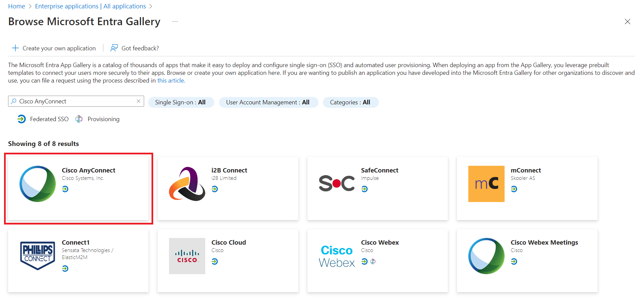Click the Browse Microsoft Entra Gallery heading
Screen dimensions: 644x299
(x=84, y=21)
